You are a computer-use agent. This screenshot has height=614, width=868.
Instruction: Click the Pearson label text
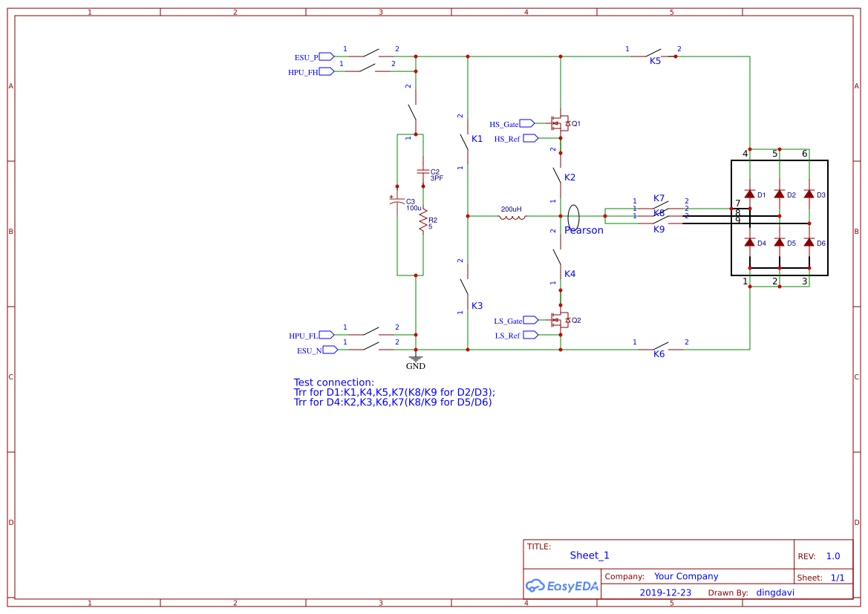pos(584,230)
